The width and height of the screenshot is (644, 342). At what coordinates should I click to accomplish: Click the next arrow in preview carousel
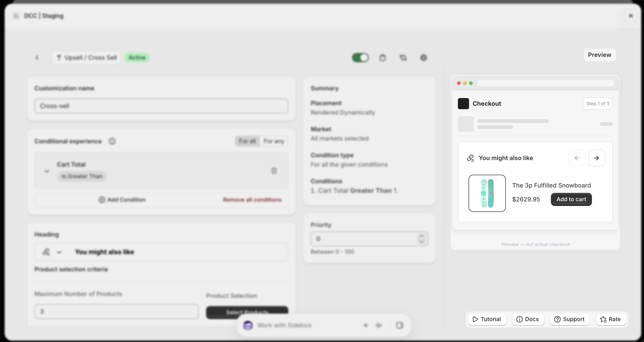click(x=597, y=158)
